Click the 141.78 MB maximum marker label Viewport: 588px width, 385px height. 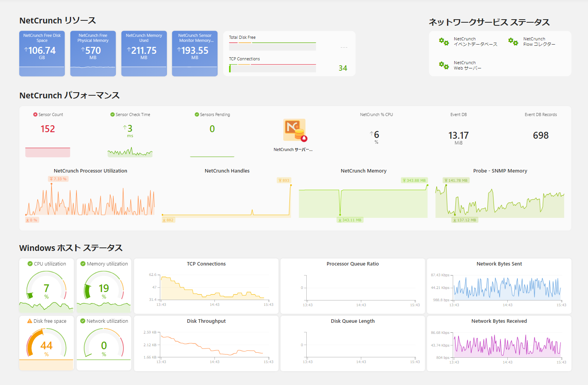(x=456, y=180)
